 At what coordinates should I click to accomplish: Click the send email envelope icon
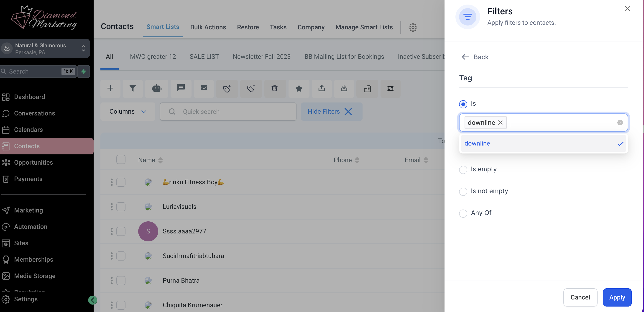pos(204,88)
